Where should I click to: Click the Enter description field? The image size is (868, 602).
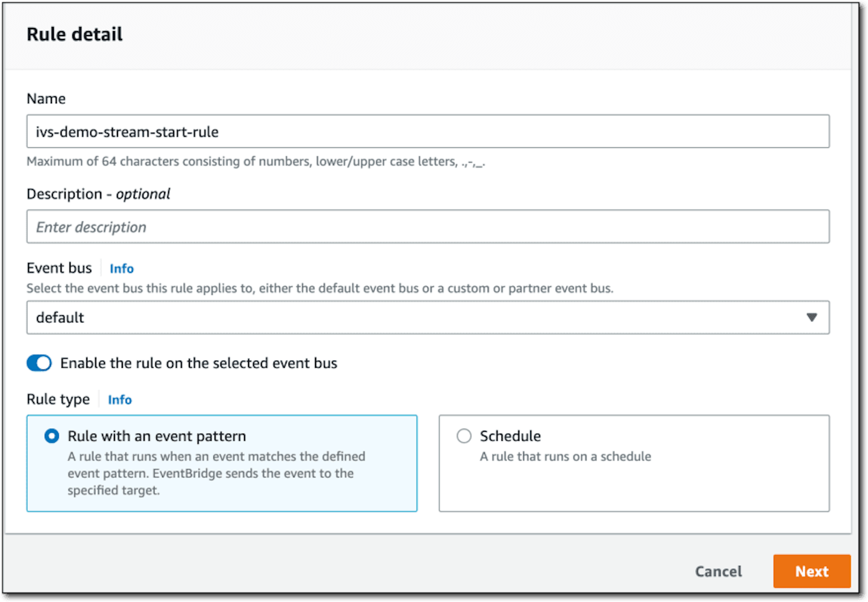pyautogui.click(x=428, y=227)
